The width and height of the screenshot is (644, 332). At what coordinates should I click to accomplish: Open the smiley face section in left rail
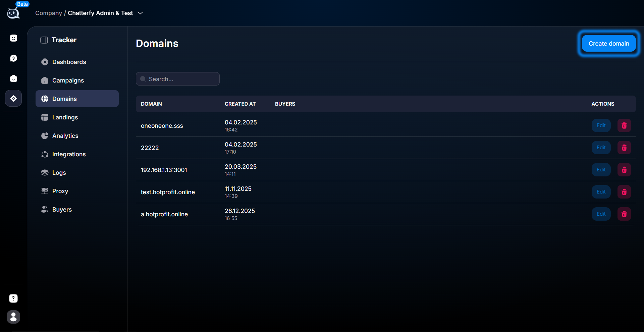pos(13,38)
